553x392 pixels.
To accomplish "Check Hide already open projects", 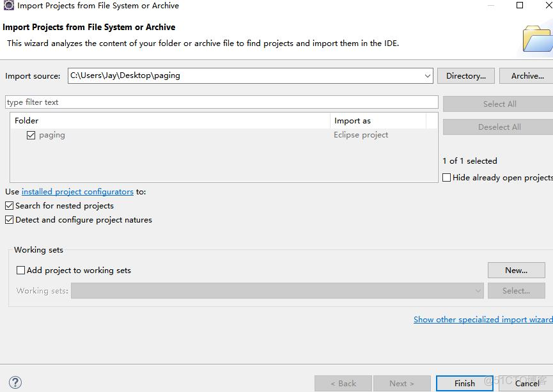I will tap(447, 178).
